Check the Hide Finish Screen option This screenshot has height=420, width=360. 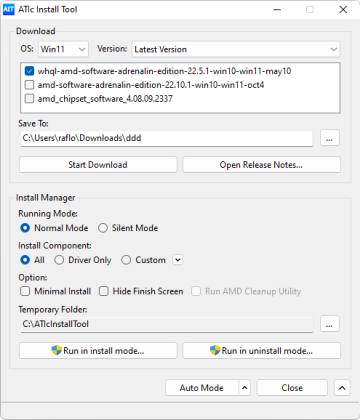[x=104, y=291]
